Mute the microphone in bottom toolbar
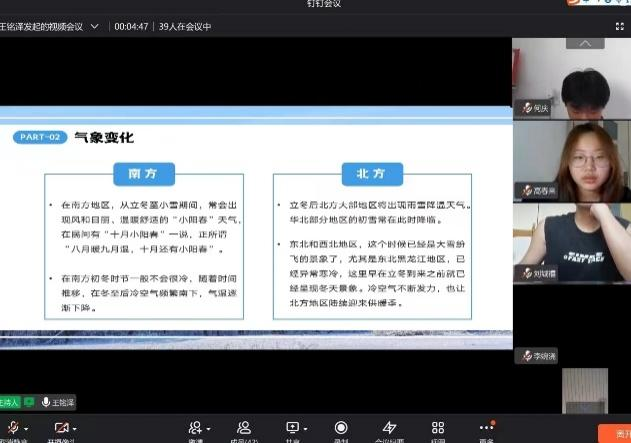Image resolution: width=631 pixels, height=443 pixels. 10,428
